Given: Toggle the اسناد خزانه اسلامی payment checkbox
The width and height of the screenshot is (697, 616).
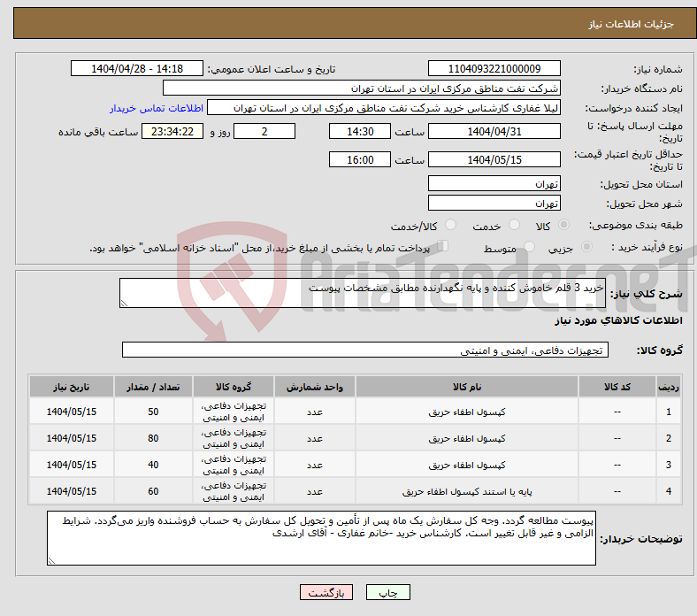Looking at the screenshot, I should pos(443,247).
